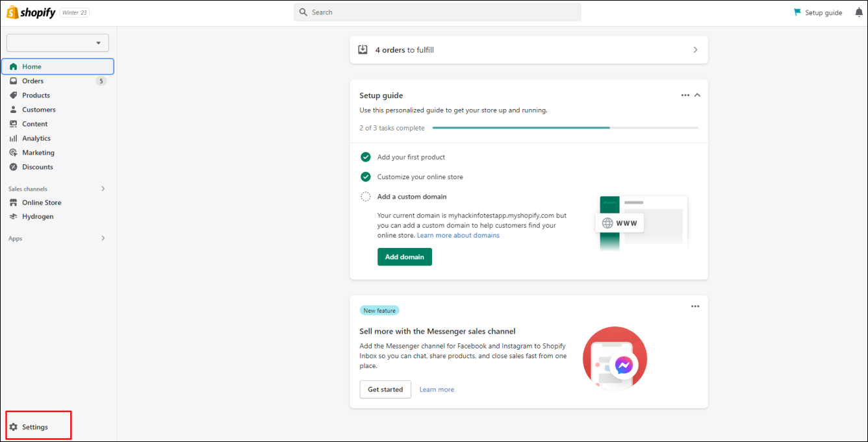The height and width of the screenshot is (442, 868).
Task: Open the Home menu item
Action: [57, 66]
